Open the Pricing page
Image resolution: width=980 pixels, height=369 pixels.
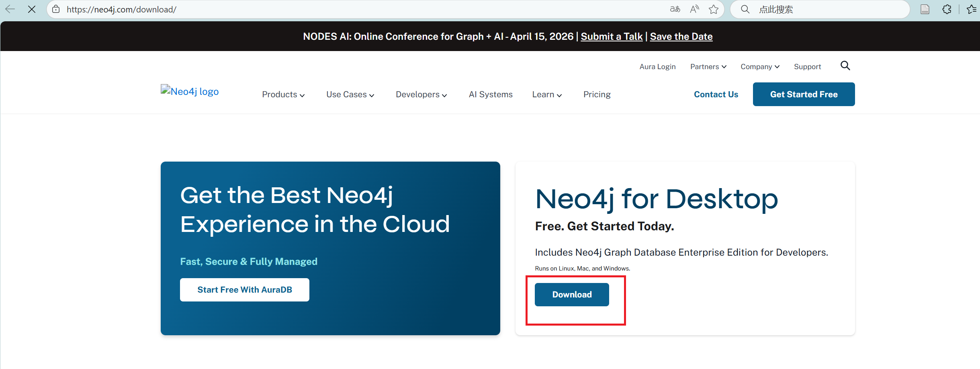[x=597, y=94]
